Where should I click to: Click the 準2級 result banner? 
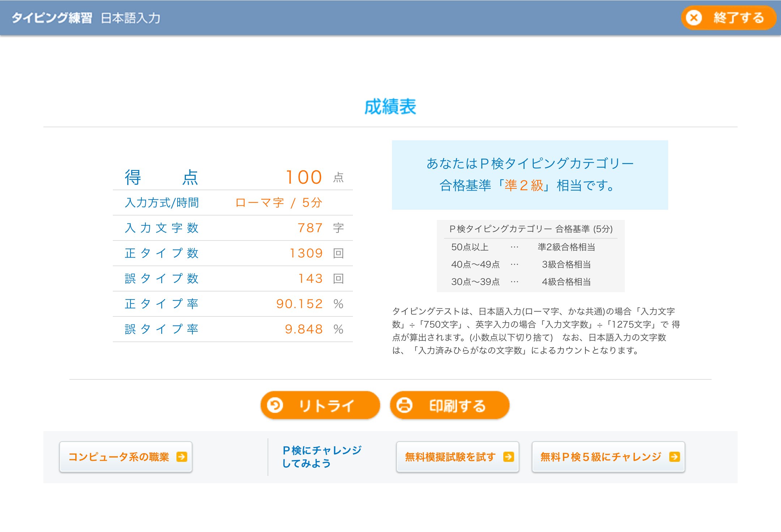[x=530, y=175]
